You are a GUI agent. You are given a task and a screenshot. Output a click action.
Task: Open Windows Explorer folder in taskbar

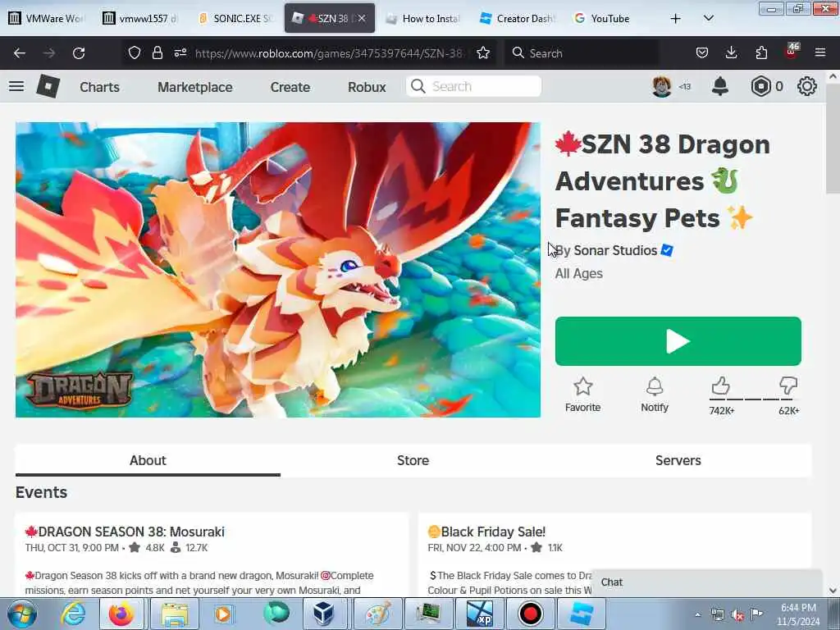pos(175,614)
